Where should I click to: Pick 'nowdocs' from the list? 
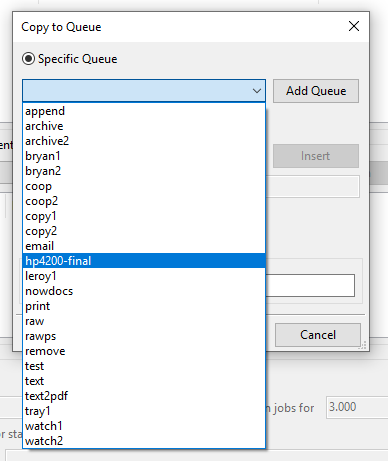click(x=144, y=291)
